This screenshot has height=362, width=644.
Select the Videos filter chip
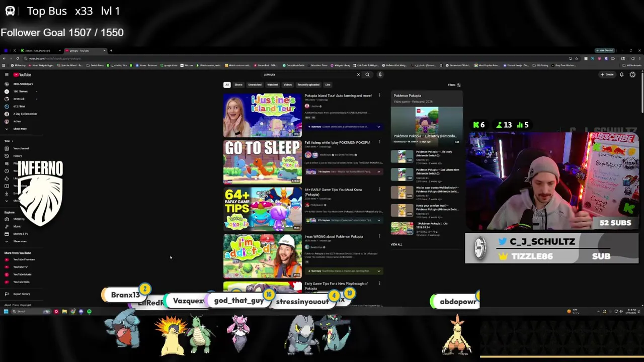287,85
